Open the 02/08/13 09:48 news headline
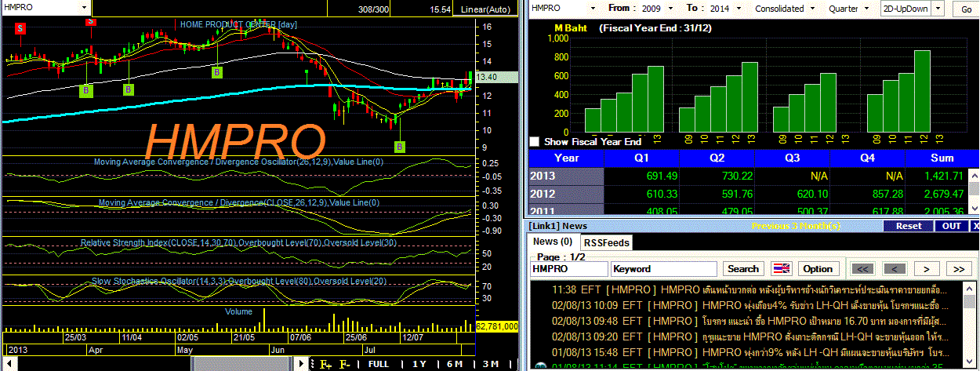This screenshot has width=980, height=371. click(x=748, y=321)
